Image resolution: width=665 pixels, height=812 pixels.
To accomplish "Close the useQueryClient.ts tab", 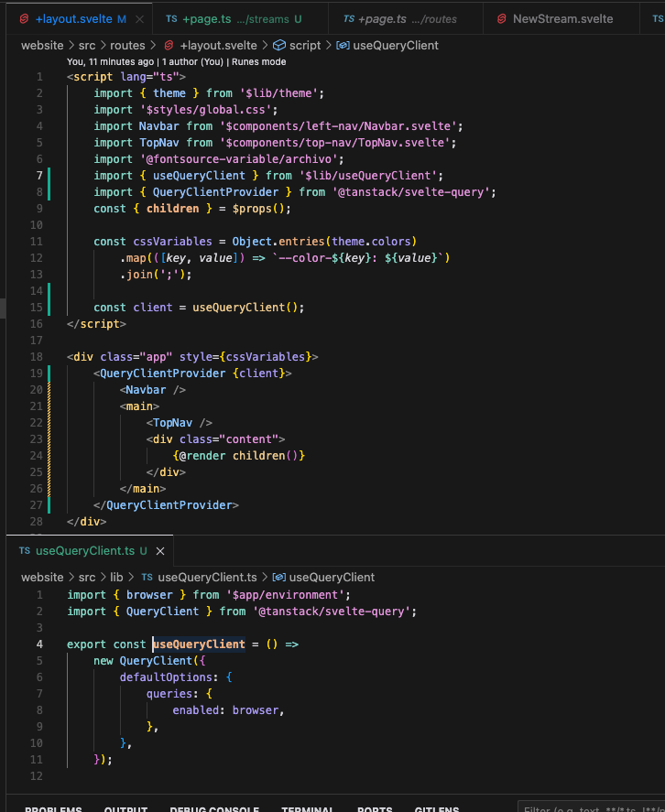I will [160, 551].
